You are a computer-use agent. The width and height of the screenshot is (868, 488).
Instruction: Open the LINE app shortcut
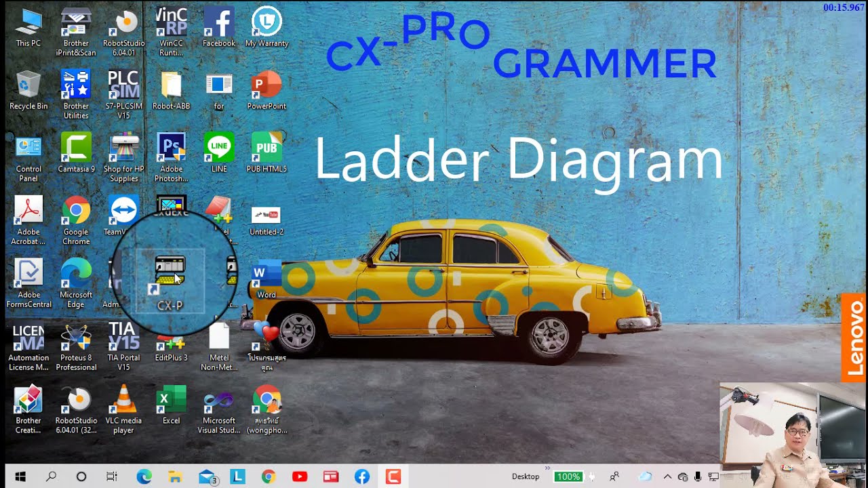(x=218, y=152)
